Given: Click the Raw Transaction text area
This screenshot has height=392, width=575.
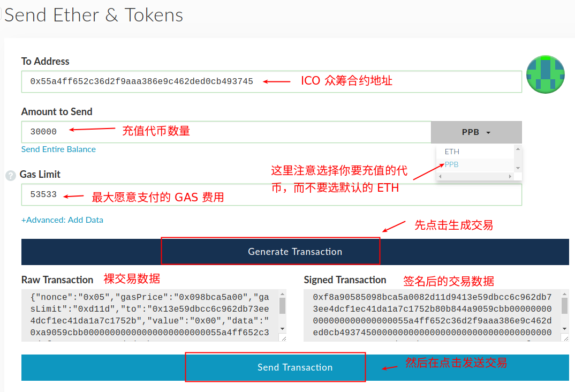Looking at the screenshot, I should click(154, 315).
